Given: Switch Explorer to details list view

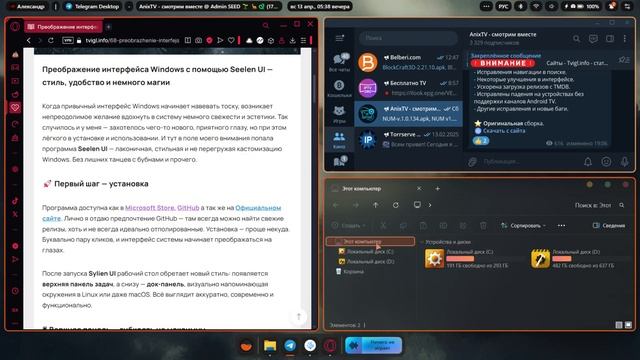Looking at the screenshot, I should [x=619, y=325].
